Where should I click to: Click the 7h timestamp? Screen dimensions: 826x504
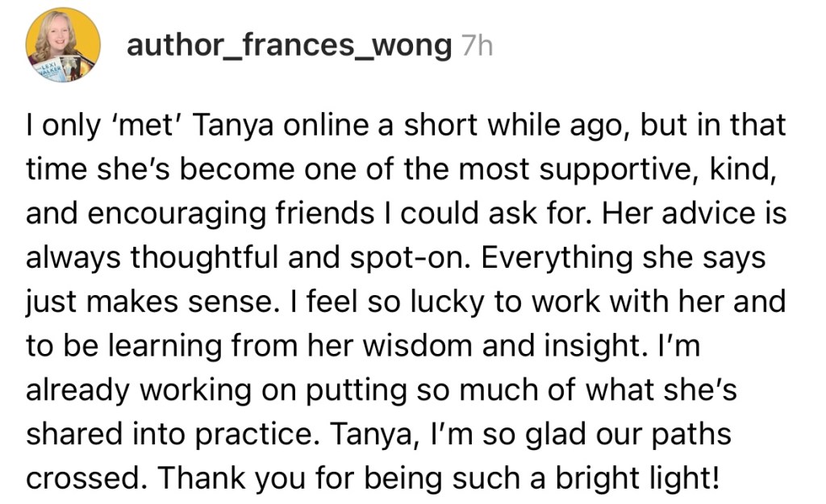(x=475, y=47)
